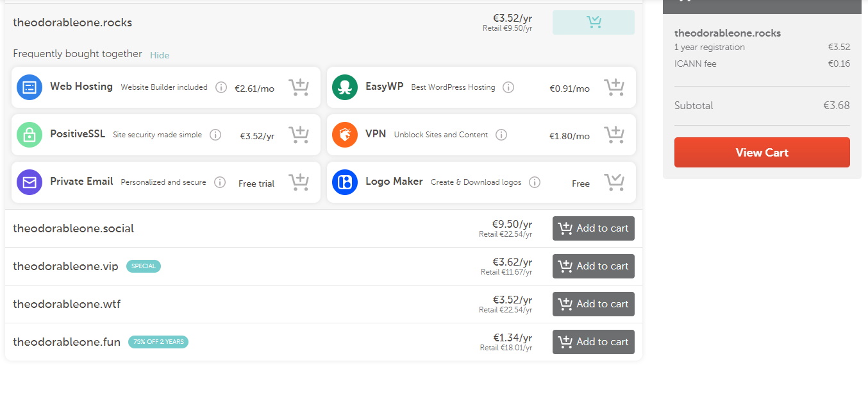
Task: Remove theodorableone.rocks via in-cart toggle button
Action: [x=593, y=22]
